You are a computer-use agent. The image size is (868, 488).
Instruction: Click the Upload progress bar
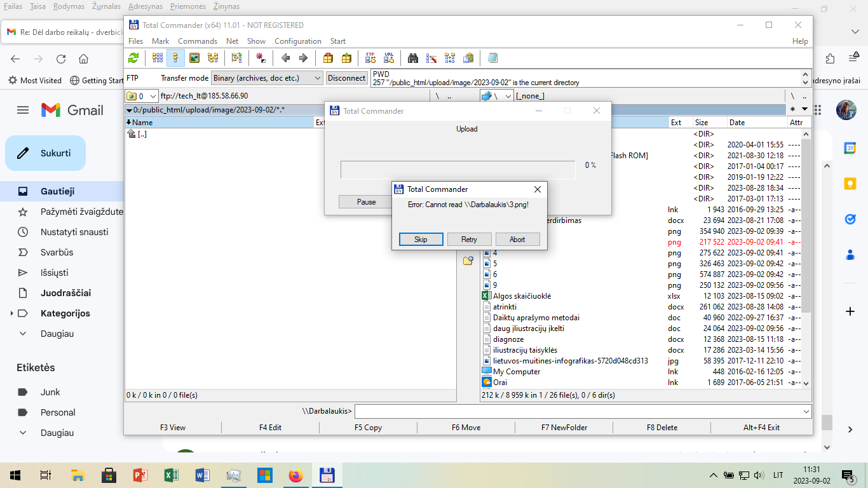pyautogui.click(x=458, y=170)
